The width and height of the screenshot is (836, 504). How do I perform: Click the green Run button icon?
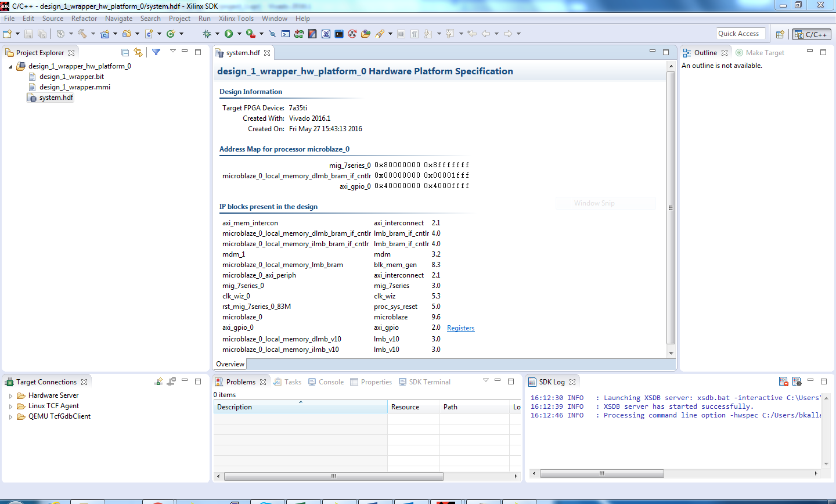(x=229, y=34)
